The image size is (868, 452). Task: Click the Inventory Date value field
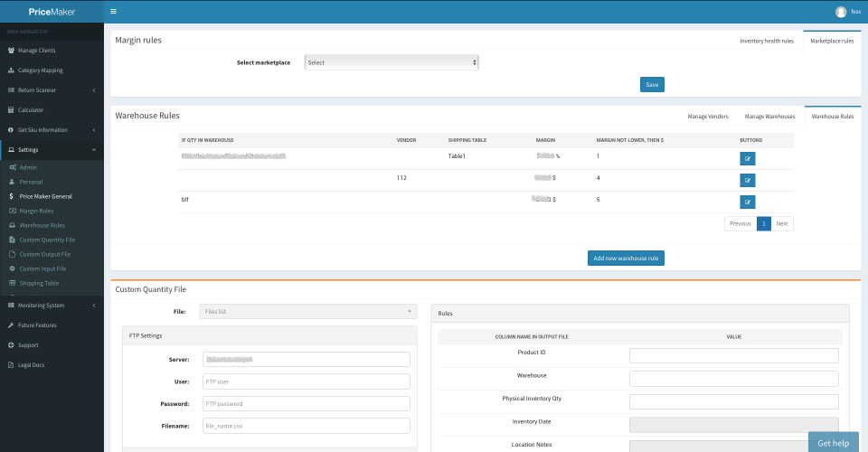pos(734,425)
